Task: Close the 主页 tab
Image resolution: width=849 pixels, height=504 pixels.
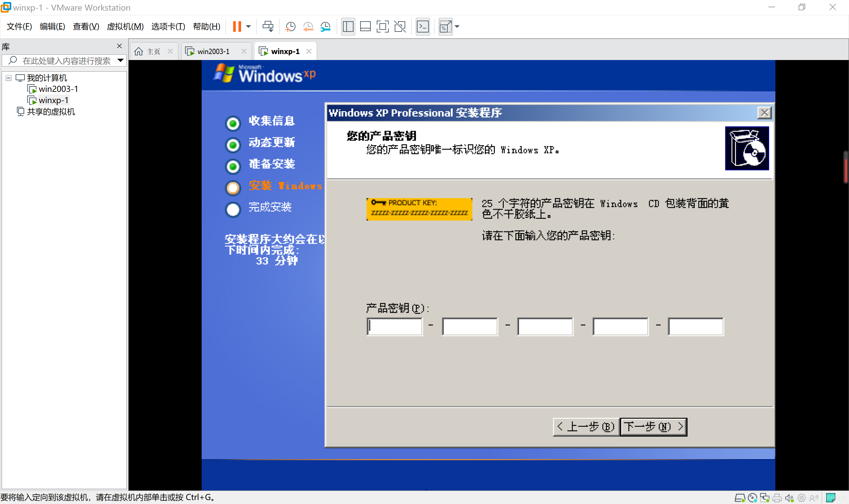Action: pos(170,51)
